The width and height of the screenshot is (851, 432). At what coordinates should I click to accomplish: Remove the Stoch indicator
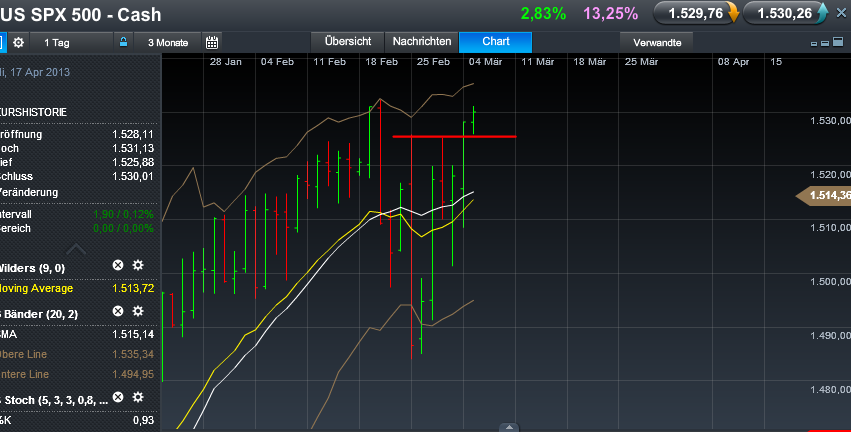tap(118, 397)
